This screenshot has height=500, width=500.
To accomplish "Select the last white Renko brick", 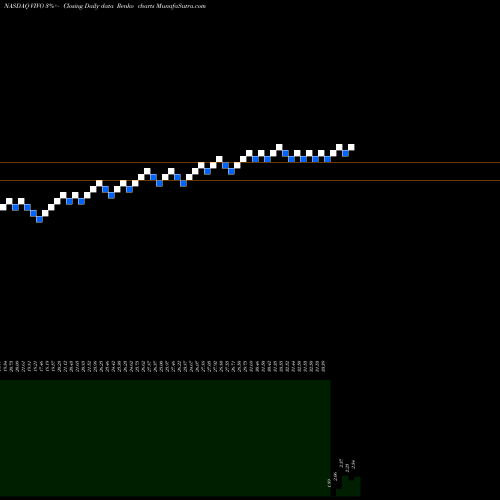I will 351,147.
